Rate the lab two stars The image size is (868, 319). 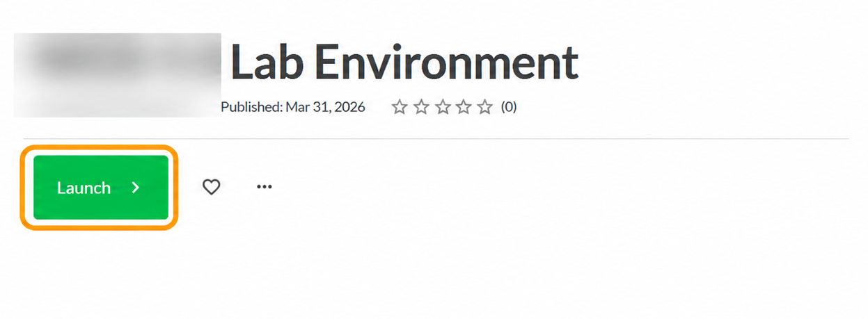coord(420,107)
